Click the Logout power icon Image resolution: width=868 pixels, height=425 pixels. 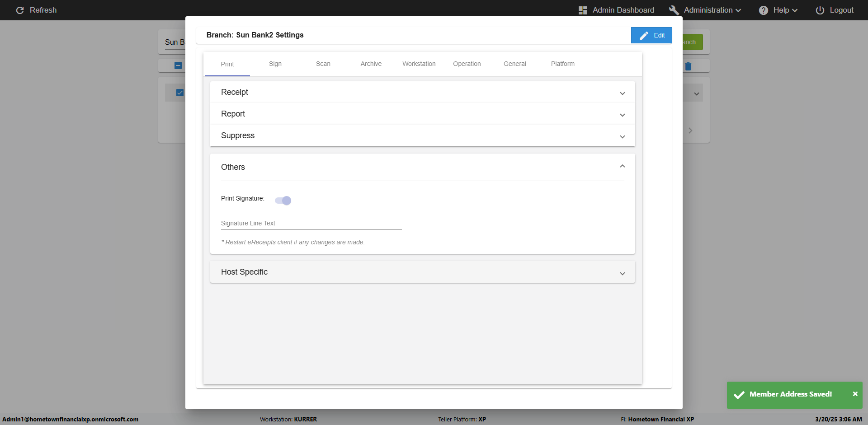(820, 10)
